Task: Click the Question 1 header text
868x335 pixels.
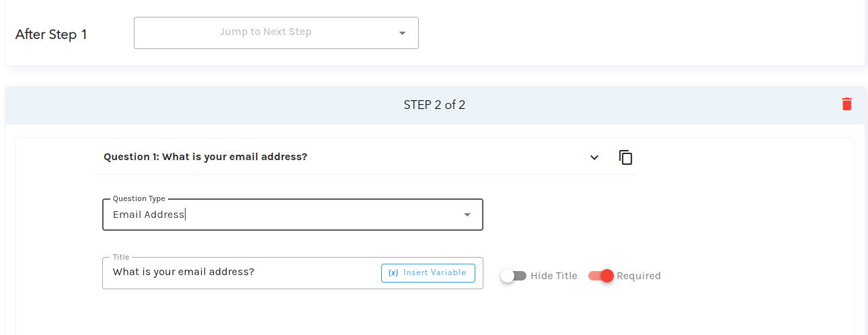Action: (205, 157)
